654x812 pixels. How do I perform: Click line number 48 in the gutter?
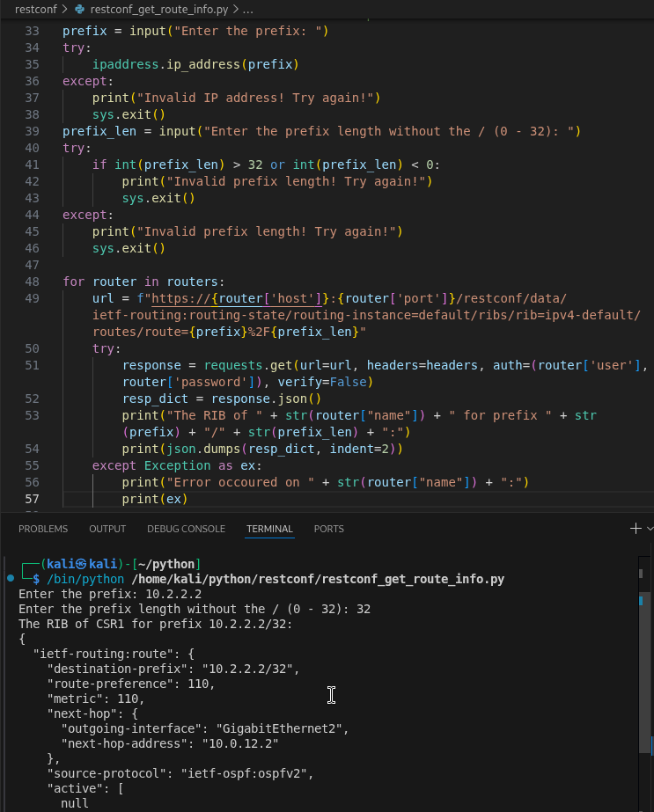32,282
